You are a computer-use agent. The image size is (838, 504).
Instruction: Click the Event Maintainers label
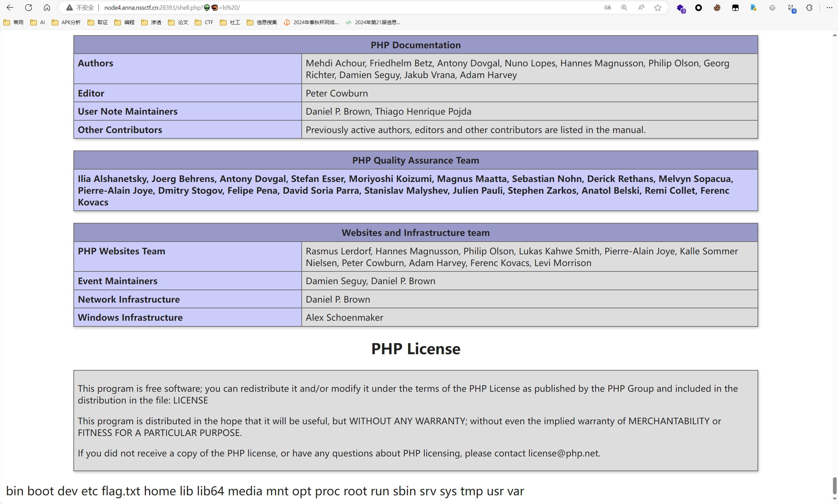point(118,281)
